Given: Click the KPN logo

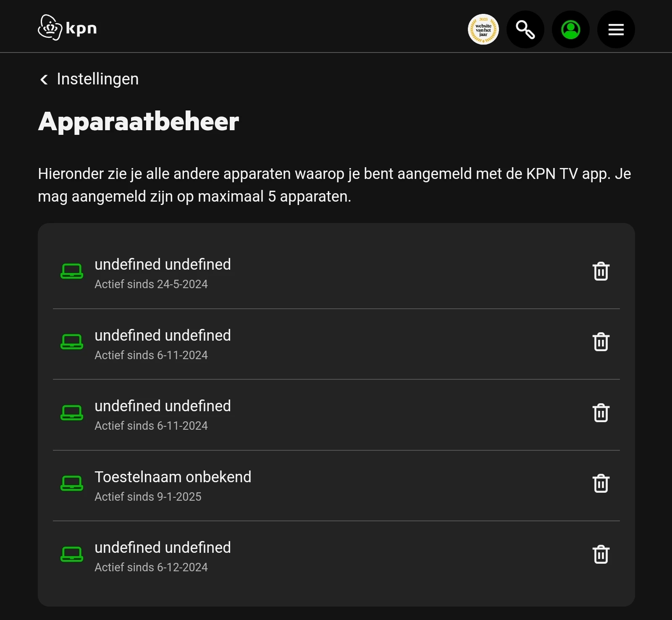Looking at the screenshot, I should [x=67, y=28].
